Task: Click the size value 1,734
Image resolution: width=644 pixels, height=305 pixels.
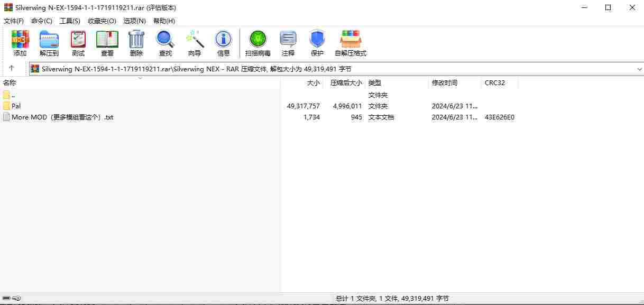Action: click(311, 117)
